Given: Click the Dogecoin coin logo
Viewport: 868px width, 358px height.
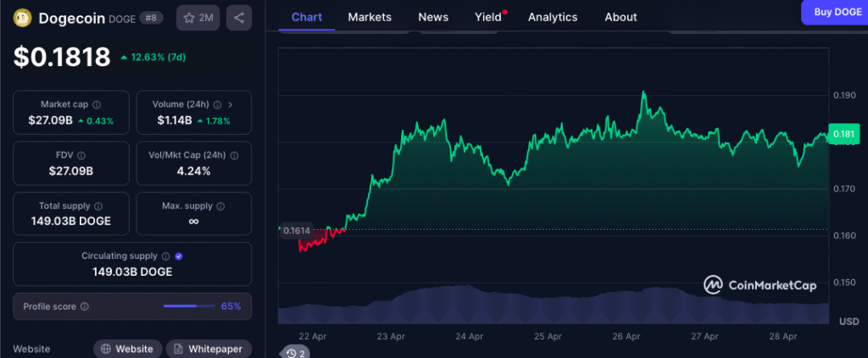Looking at the screenshot, I should coord(23,18).
